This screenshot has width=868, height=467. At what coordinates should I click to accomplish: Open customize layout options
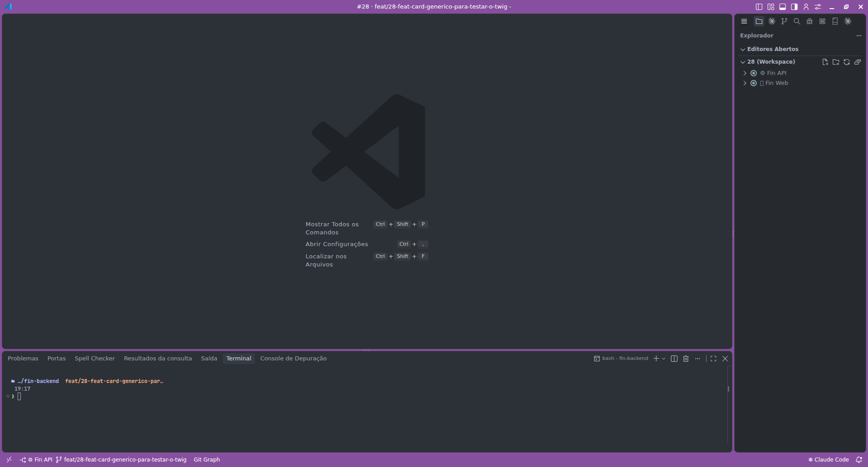click(771, 7)
